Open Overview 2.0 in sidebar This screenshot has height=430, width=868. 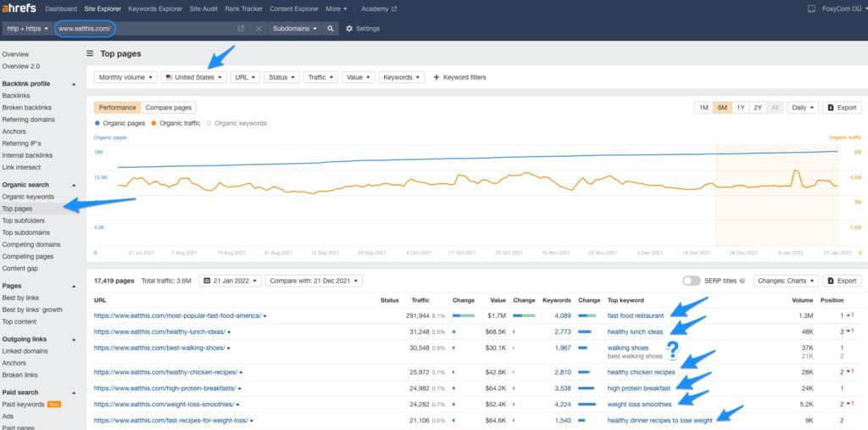tap(20, 66)
